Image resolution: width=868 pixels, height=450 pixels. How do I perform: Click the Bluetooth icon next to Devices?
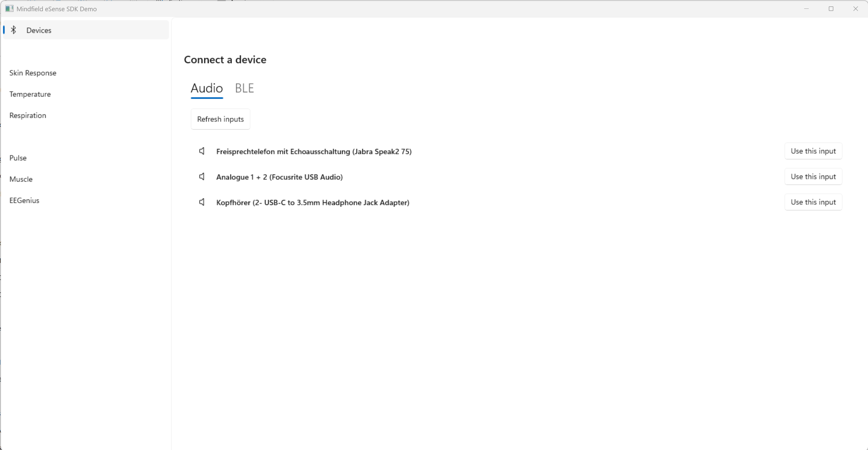13,30
